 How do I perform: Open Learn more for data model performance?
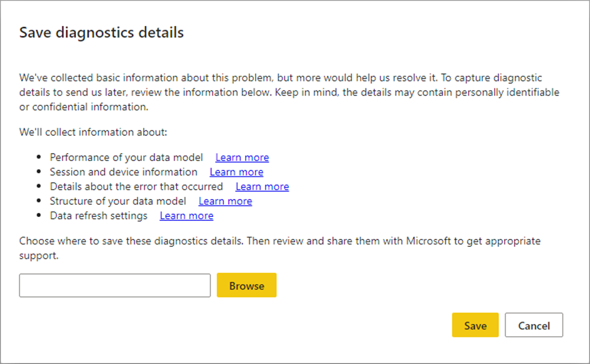tap(242, 158)
